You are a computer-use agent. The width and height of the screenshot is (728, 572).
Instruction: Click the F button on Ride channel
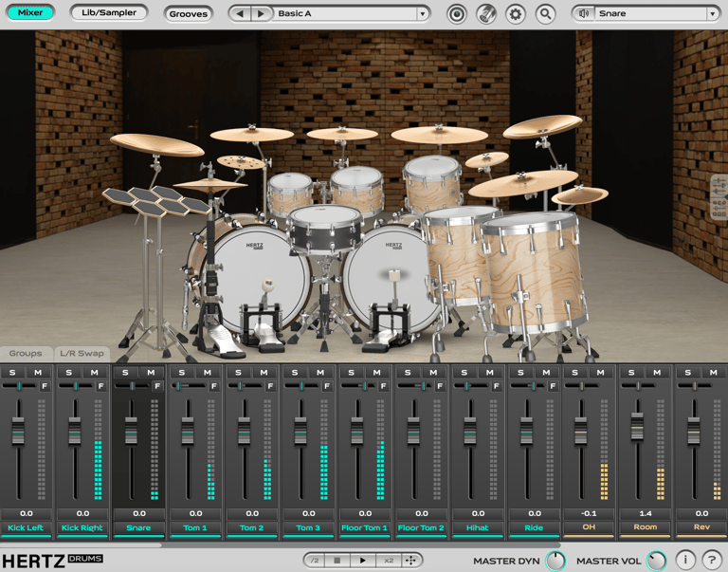click(553, 386)
